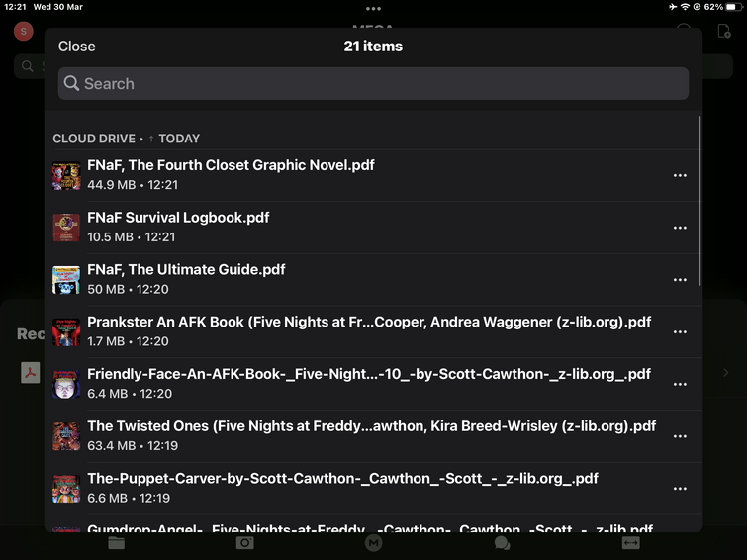
Task: Tap the PDF icon in Recents behind panel
Action: click(31, 373)
